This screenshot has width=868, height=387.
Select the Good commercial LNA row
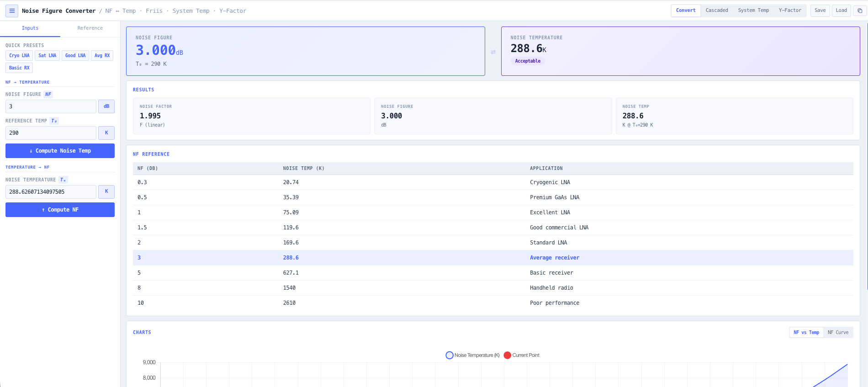pyautogui.click(x=493, y=228)
